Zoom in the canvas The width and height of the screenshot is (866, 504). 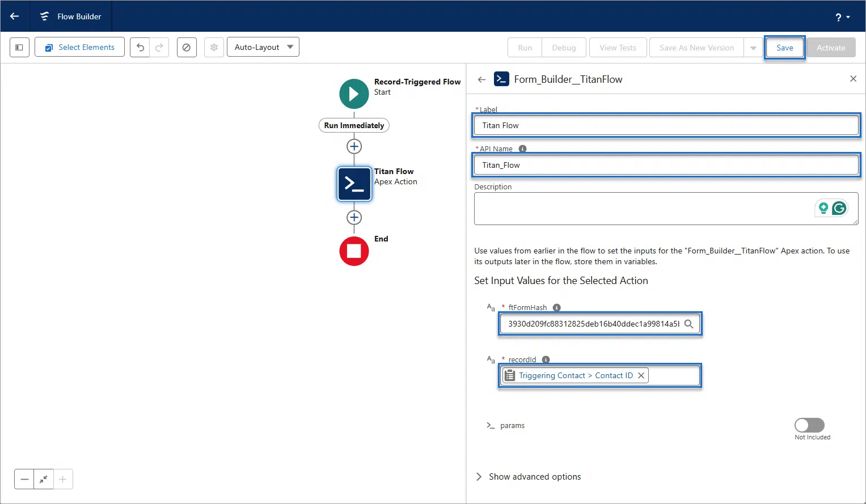coord(63,479)
